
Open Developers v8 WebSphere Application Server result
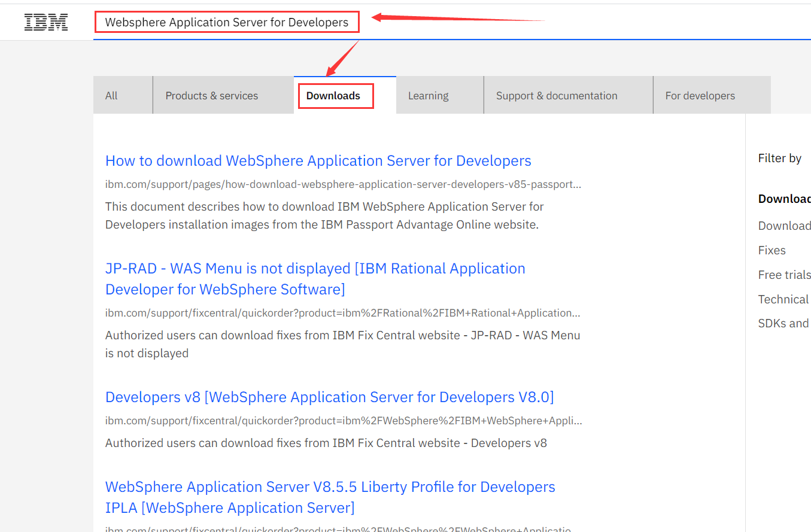[x=330, y=397]
